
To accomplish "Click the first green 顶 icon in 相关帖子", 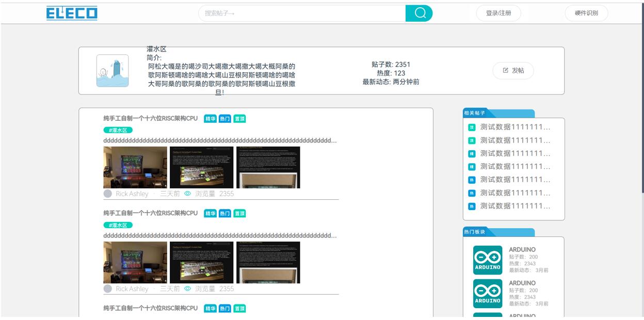I will 471,127.
